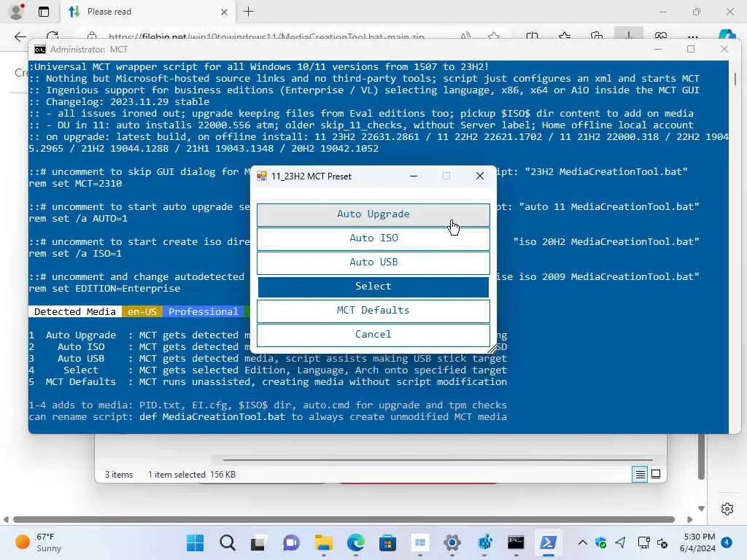Open Task View from the taskbar
The width and height of the screenshot is (747, 560).
[x=258, y=542]
